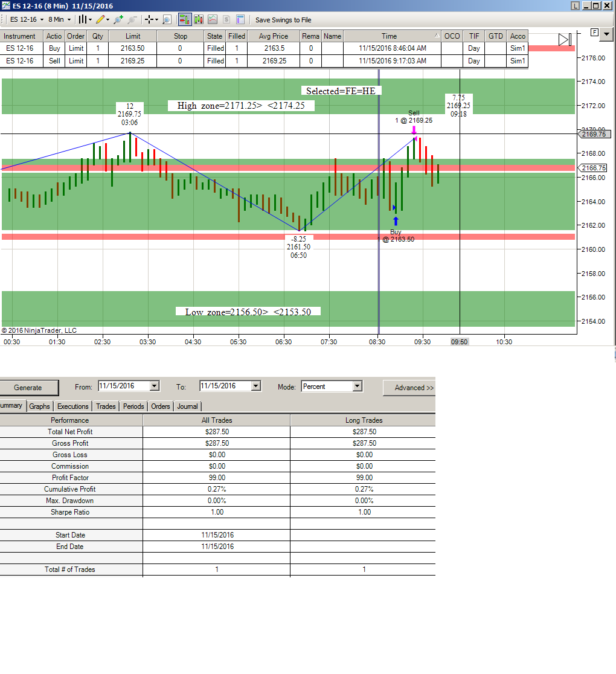Screen dimensions: 616x674
Task: Open the bar chart style dropdown
Action: coord(85,19)
